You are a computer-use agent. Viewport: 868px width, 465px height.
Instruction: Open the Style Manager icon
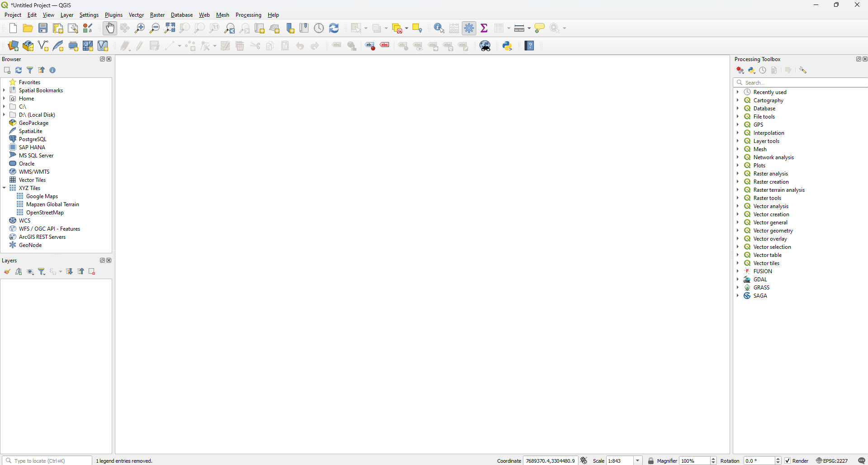tap(88, 28)
